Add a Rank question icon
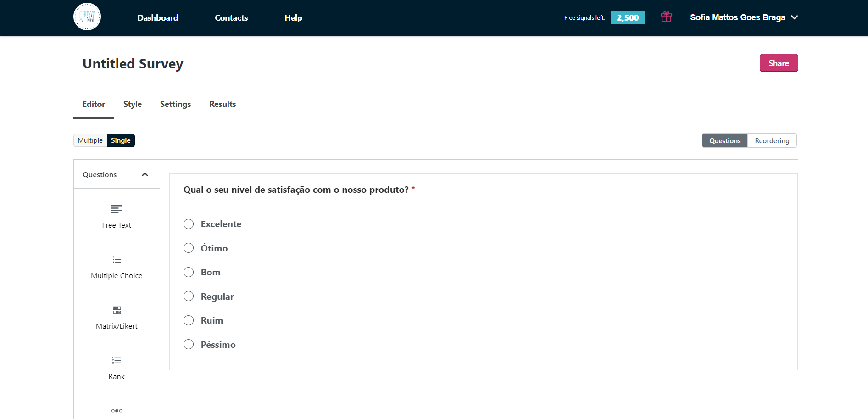Image resolution: width=868 pixels, height=419 pixels. point(117,361)
